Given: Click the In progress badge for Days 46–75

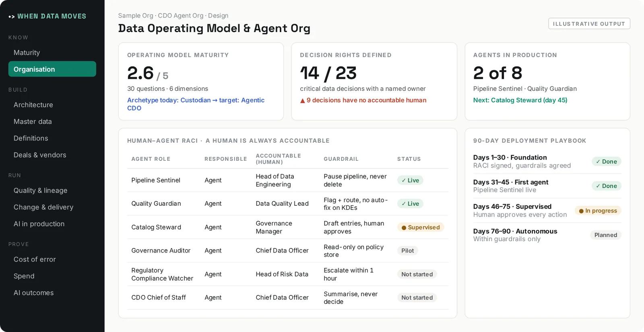Looking at the screenshot, I should (598, 211).
